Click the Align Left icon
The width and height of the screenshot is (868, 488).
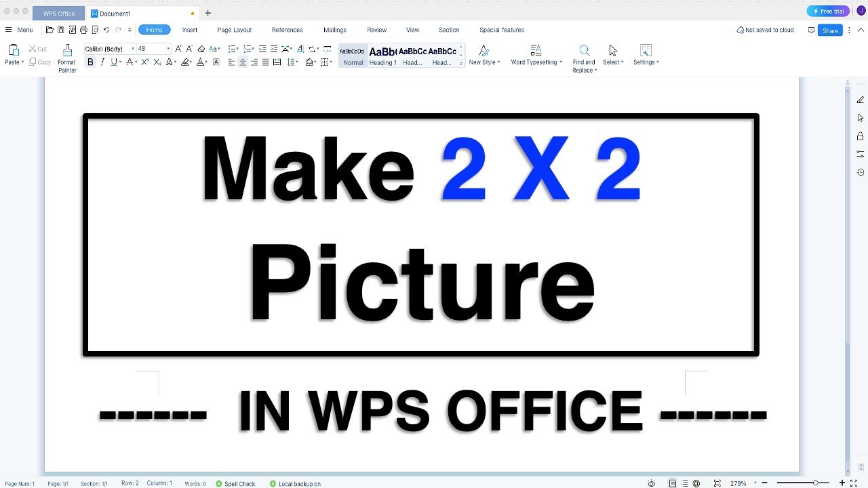tap(231, 62)
